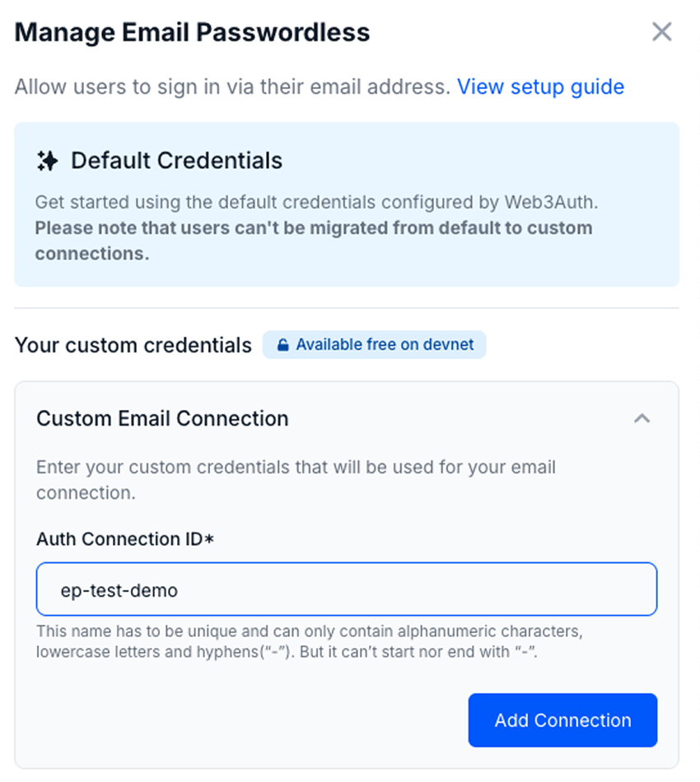Screen dimensions: 700x782
Task: Open the View setup guide link
Action: click(543, 86)
